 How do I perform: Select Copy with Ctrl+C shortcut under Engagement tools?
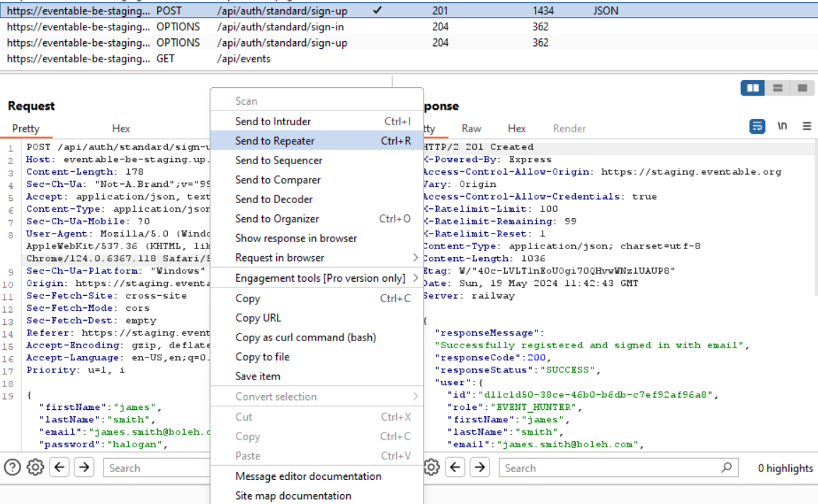point(317,299)
